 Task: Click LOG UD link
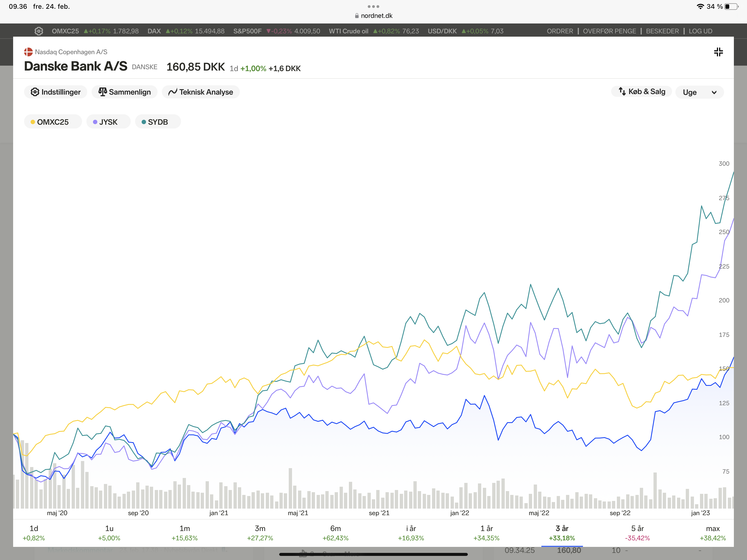click(701, 31)
